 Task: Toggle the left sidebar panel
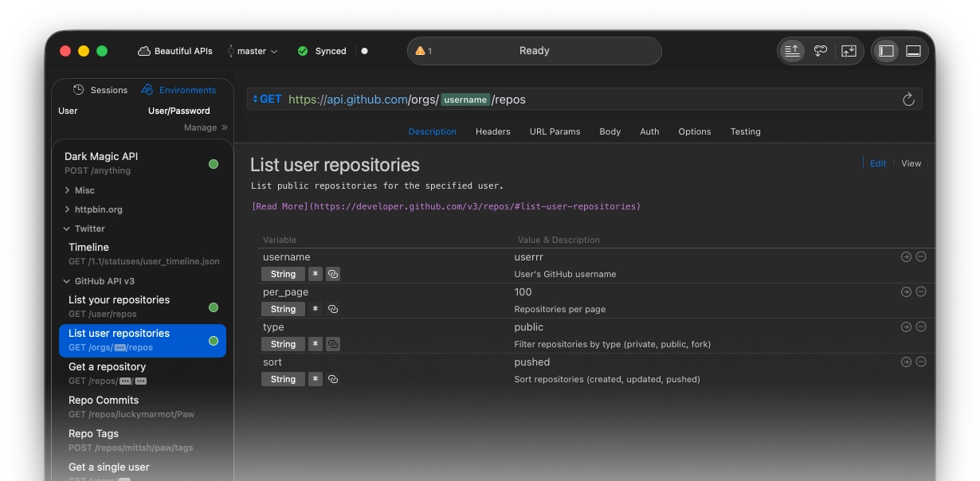(887, 51)
